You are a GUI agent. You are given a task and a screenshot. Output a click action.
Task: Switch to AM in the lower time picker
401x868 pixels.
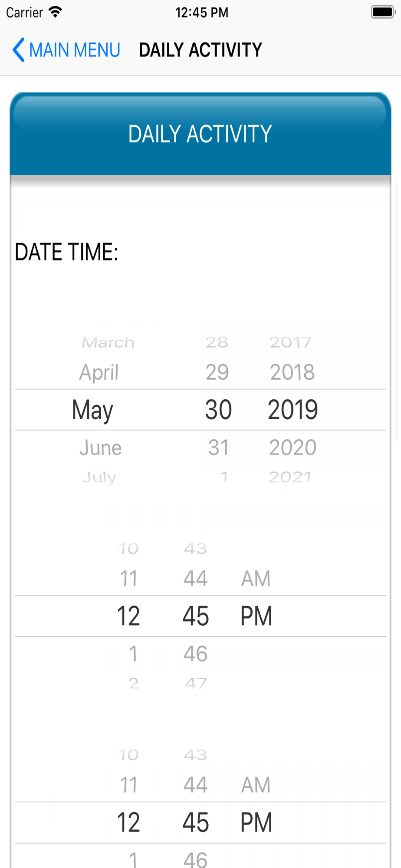256,785
